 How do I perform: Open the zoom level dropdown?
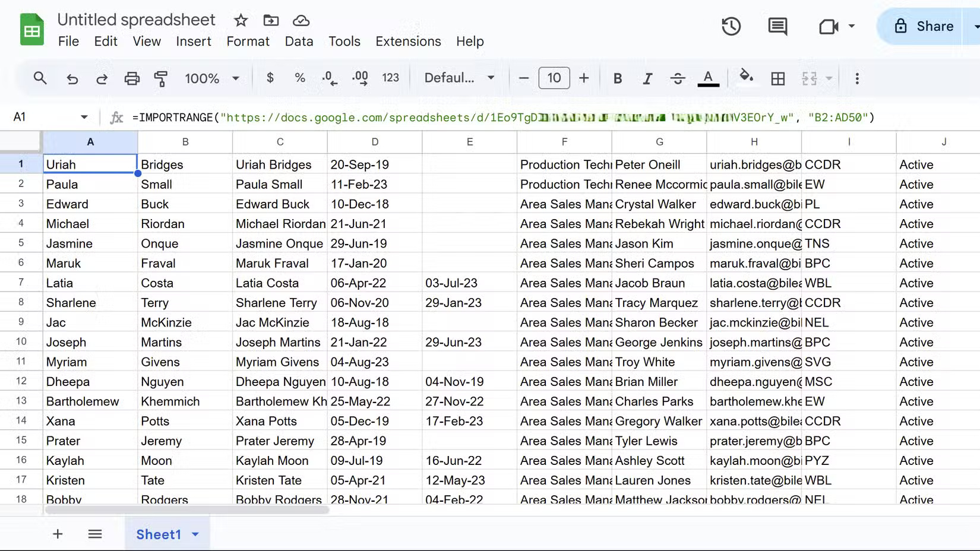(x=212, y=78)
